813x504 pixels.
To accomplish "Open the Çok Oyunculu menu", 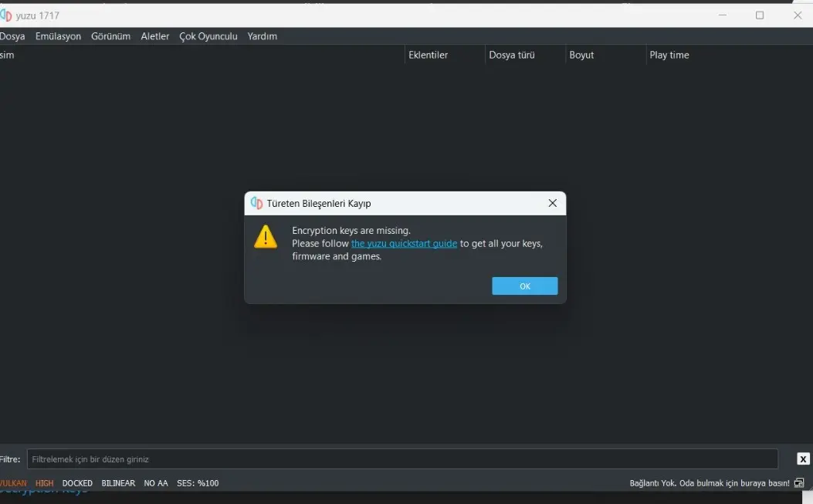I will pos(208,36).
